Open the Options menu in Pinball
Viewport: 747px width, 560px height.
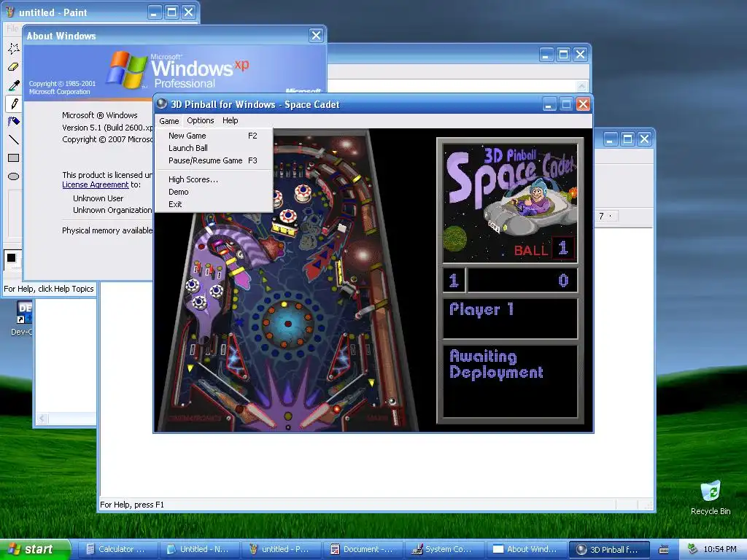[200, 120]
